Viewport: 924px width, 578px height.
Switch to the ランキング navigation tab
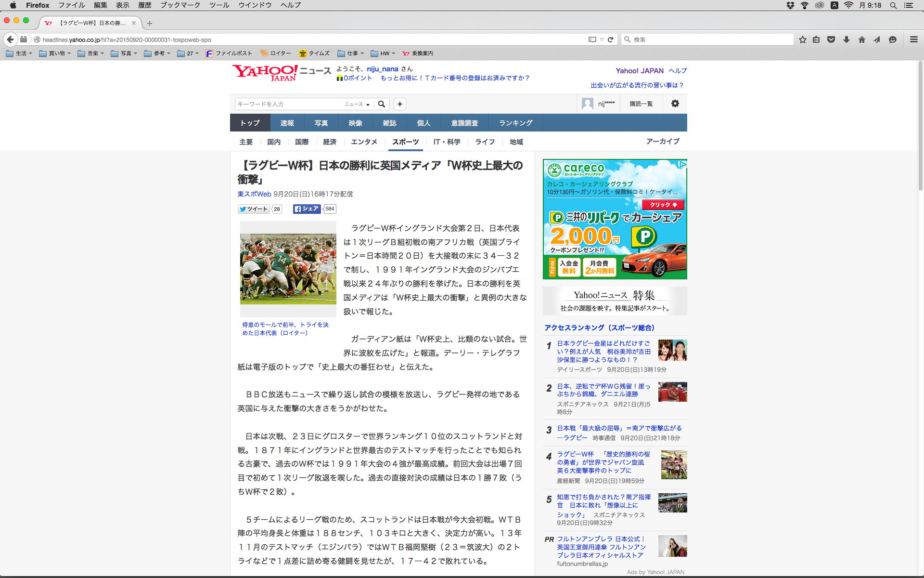pyautogui.click(x=515, y=123)
